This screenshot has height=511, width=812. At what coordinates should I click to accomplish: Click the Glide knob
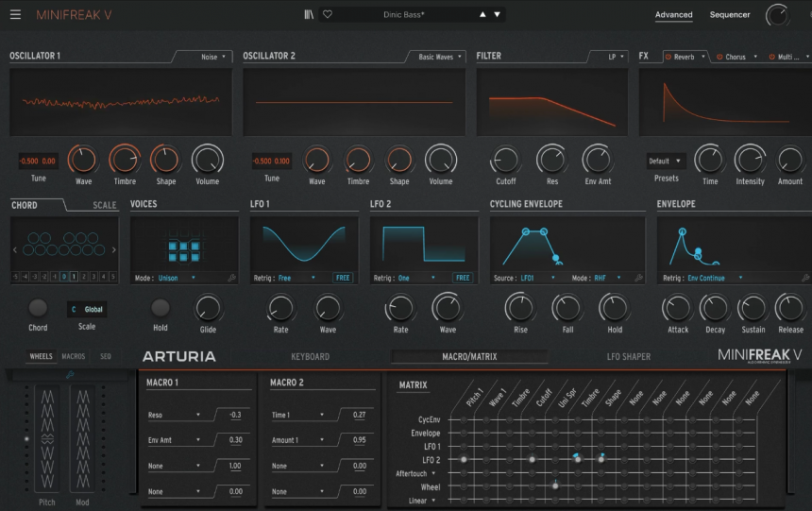208,308
